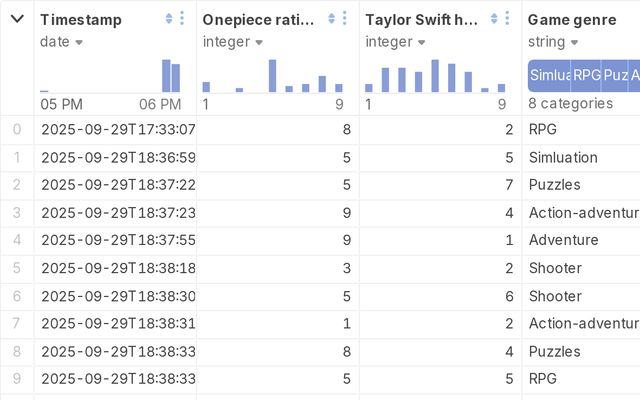The height and width of the screenshot is (400, 640).
Task: Sort by the Onepiece rating column
Action: point(332,19)
